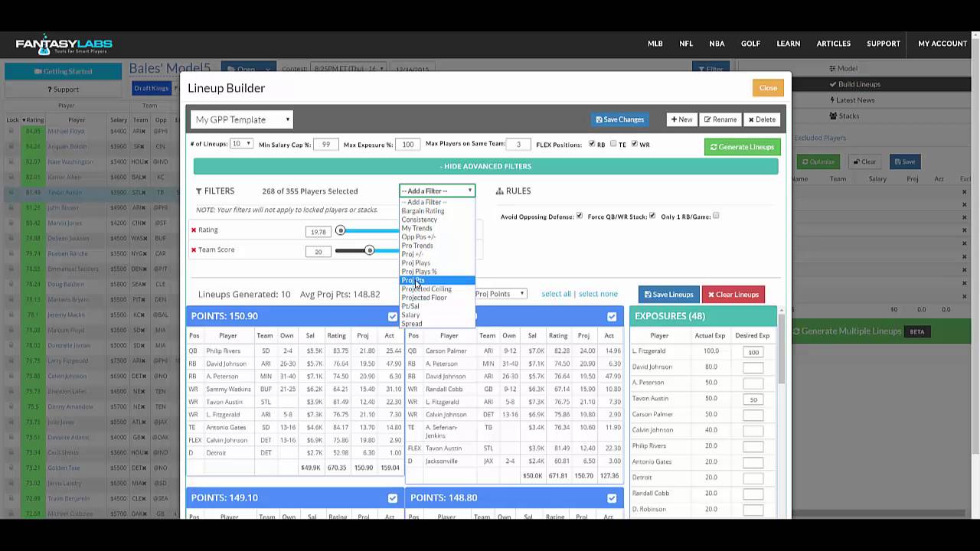Toggle Force QB/WR Stack checkbox
980x551 pixels.
(652, 216)
